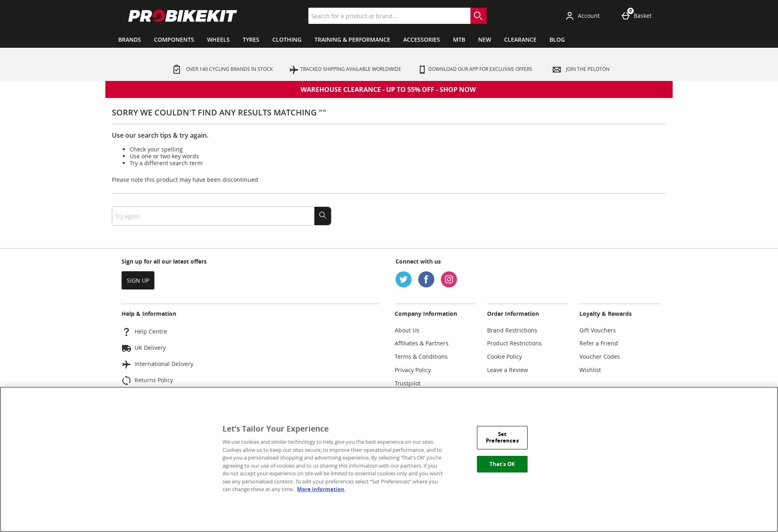Open the Tyres menu
Image resolution: width=778 pixels, height=532 pixels.
point(251,40)
